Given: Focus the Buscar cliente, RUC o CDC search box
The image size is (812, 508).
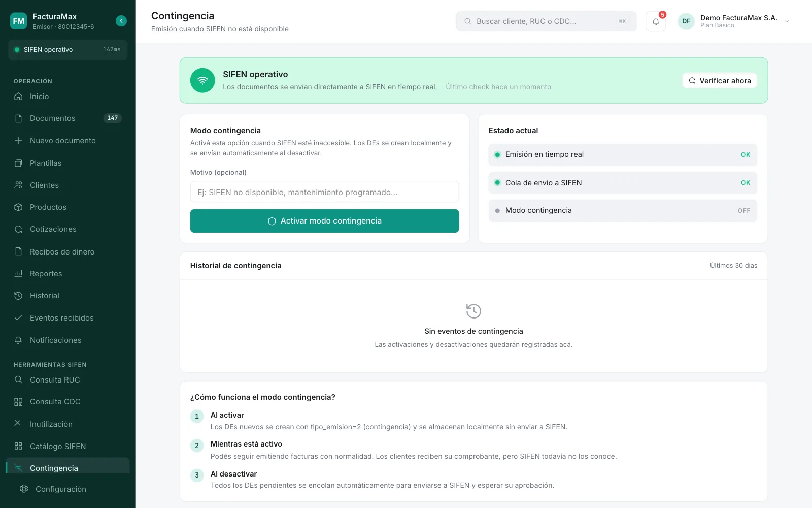Looking at the screenshot, I should (546, 21).
